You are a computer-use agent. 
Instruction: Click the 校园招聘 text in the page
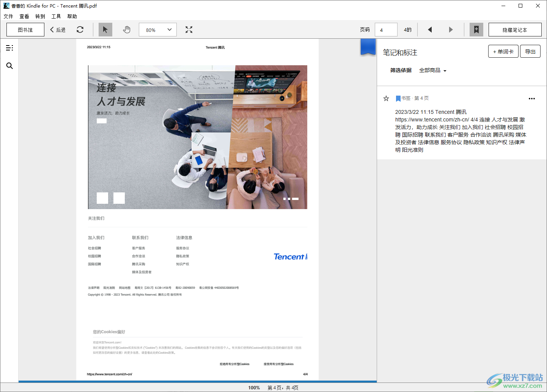94,256
